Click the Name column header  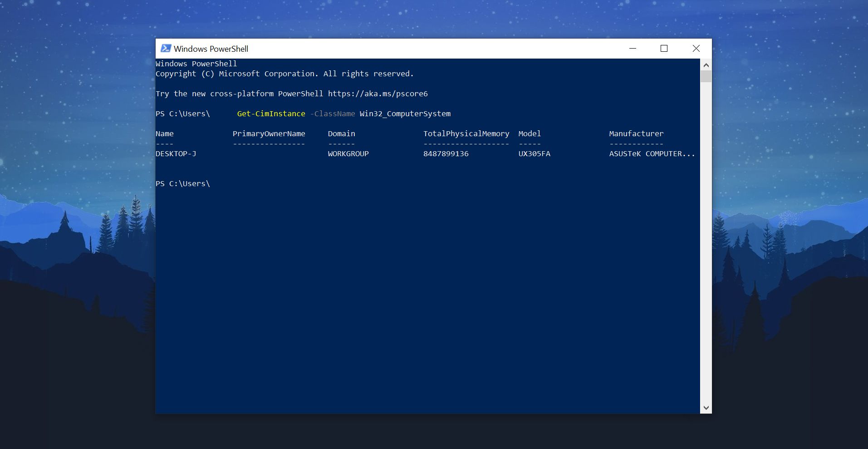pyautogui.click(x=165, y=133)
